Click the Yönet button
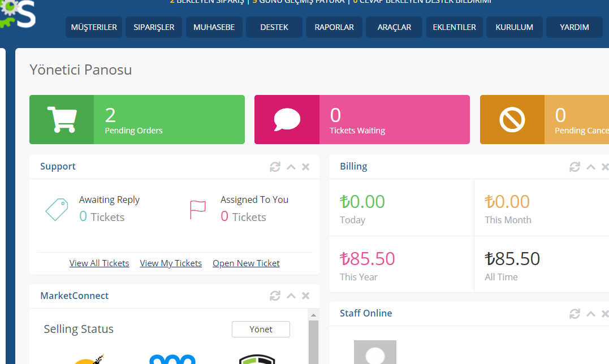This screenshot has height=364, width=609. coord(261,329)
